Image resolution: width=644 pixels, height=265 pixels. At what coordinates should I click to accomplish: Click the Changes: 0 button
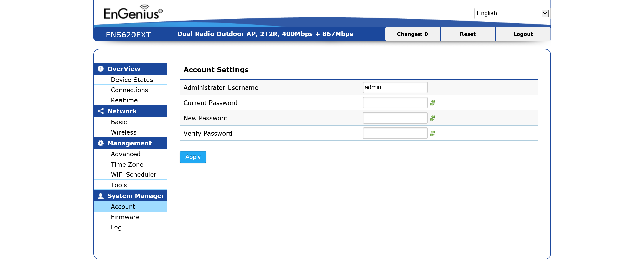coord(412,34)
